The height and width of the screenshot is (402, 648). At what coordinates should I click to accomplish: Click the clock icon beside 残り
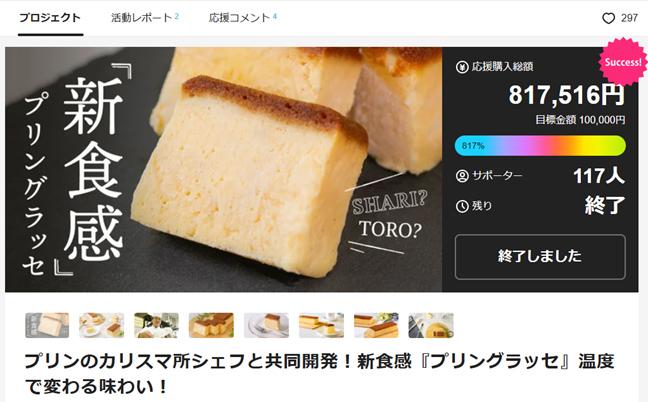click(x=462, y=206)
